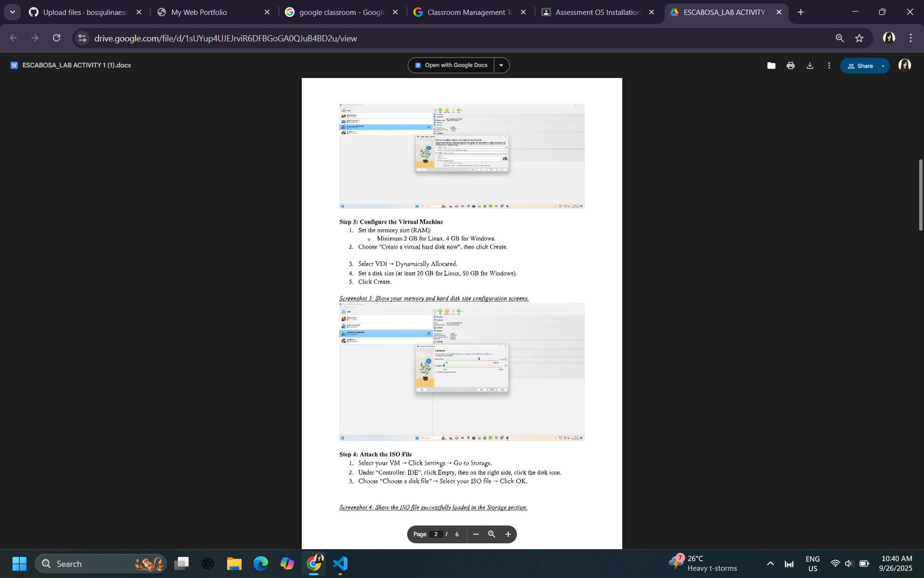Show hidden system tray icons
This screenshot has height=578, width=924.
[770, 564]
